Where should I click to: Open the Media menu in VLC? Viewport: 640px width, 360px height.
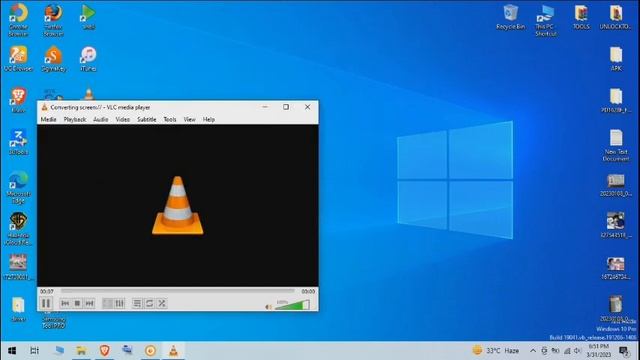(x=48, y=120)
